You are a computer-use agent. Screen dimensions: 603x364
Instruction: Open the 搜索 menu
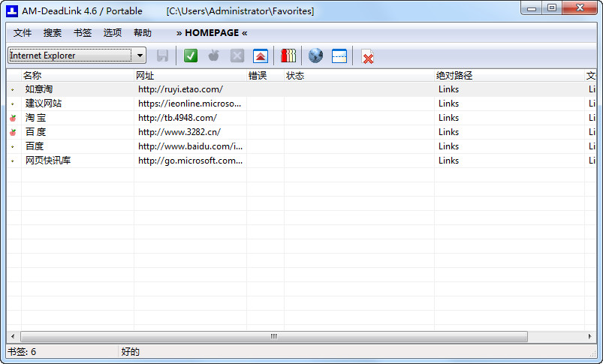pos(53,33)
